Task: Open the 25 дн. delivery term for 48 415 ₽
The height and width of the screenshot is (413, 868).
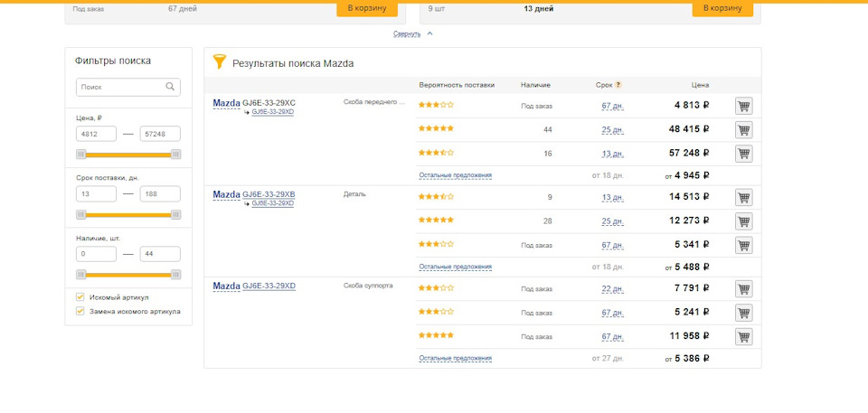Action: [613, 130]
